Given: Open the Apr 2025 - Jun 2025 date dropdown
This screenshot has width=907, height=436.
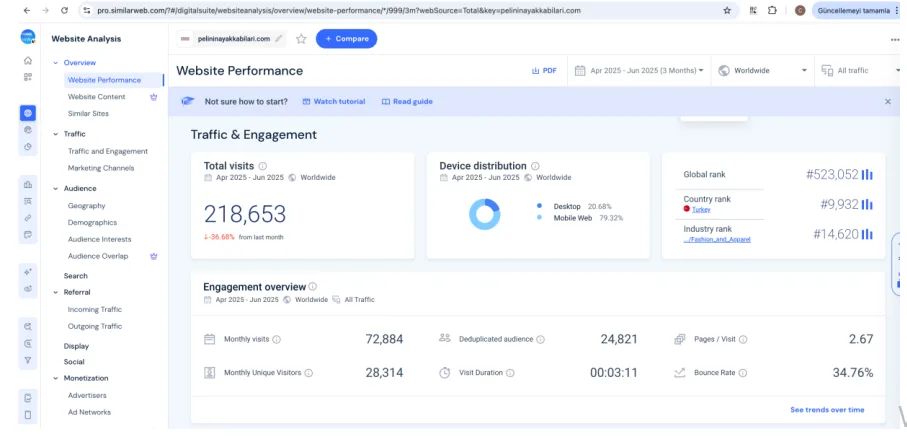Looking at the screenshot, I should click(639, 71).
